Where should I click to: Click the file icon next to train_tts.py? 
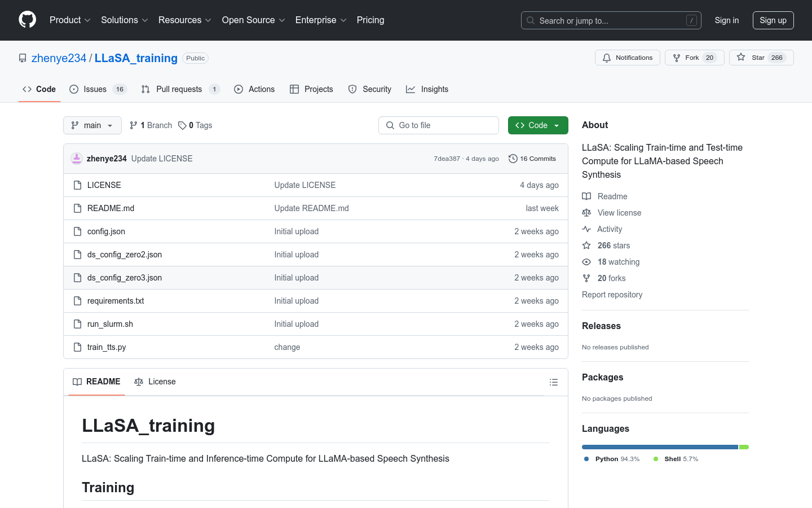78,347
